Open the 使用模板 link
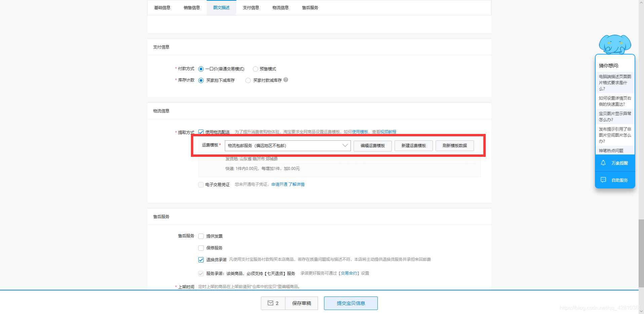644x314 pixels. coord(360,132)
